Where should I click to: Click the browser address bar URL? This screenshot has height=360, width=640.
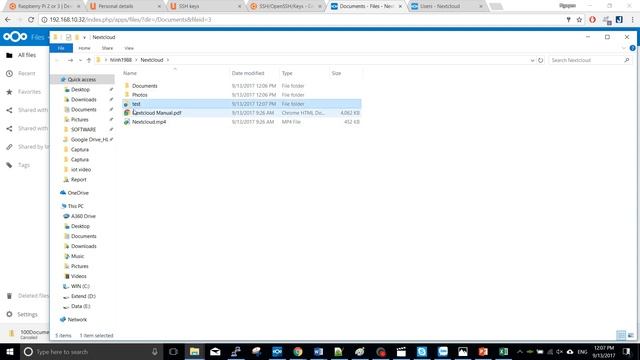131,20
